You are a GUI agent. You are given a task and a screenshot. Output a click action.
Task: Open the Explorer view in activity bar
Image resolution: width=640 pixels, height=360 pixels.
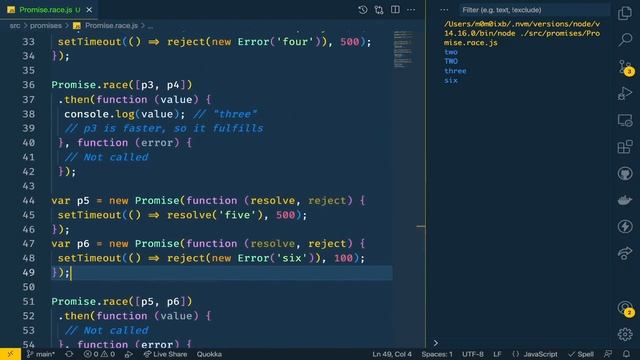[625, 13]
